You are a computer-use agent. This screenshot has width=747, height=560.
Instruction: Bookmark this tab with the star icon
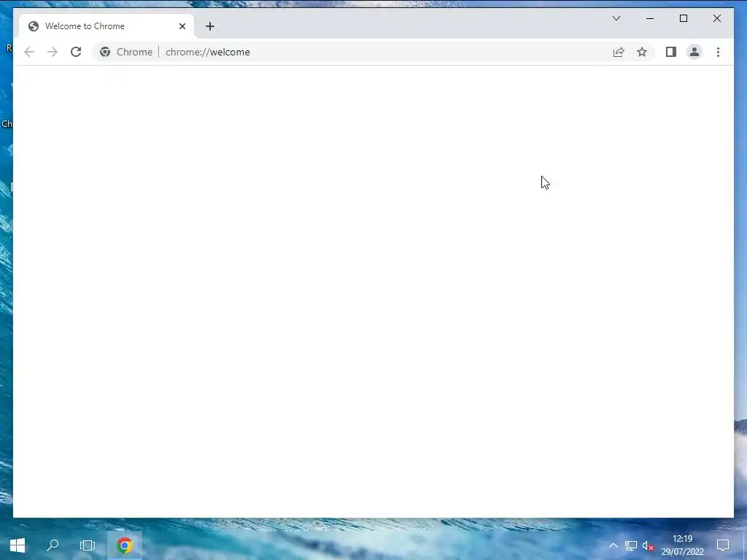point(642,52)
